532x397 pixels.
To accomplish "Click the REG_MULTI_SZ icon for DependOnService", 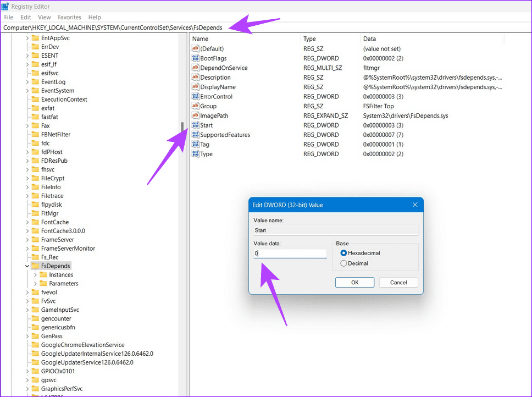I will pos(195,67).
